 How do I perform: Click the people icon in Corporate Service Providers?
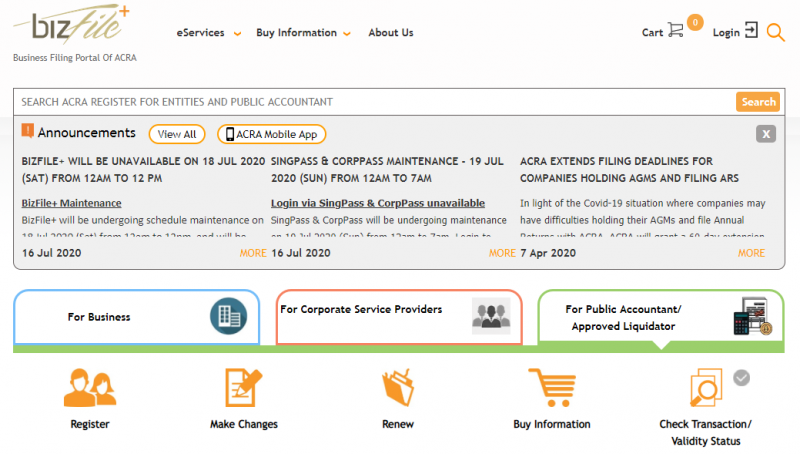[491, 316]
